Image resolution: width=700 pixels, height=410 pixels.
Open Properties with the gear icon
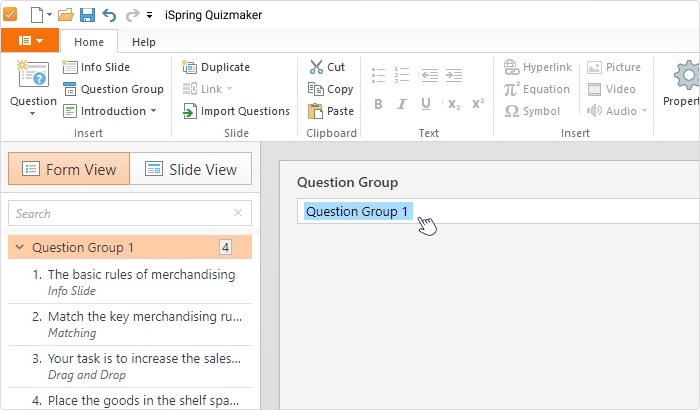point(687,75)
